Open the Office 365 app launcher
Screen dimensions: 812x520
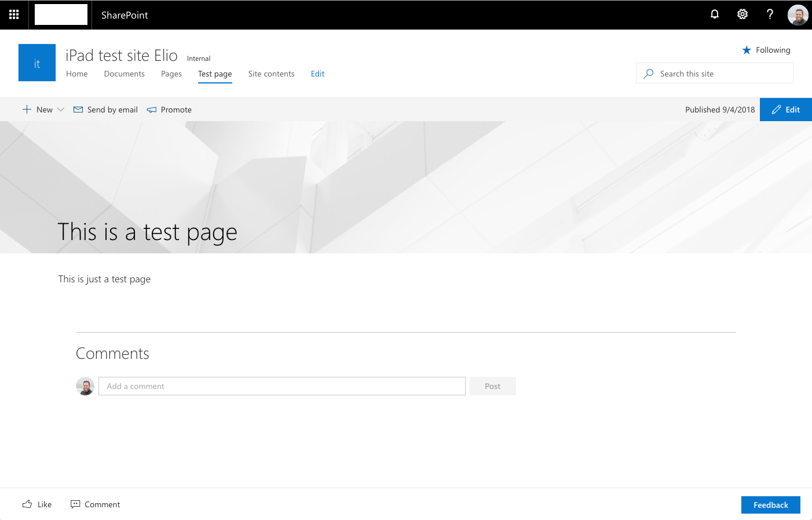pyautogui.click(x=14, y=14)
